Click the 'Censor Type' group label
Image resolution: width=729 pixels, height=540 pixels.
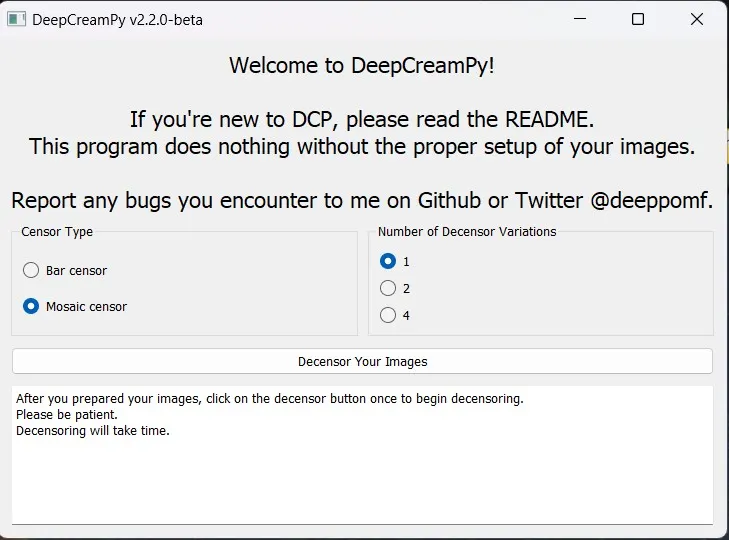[x=57, y=232]
